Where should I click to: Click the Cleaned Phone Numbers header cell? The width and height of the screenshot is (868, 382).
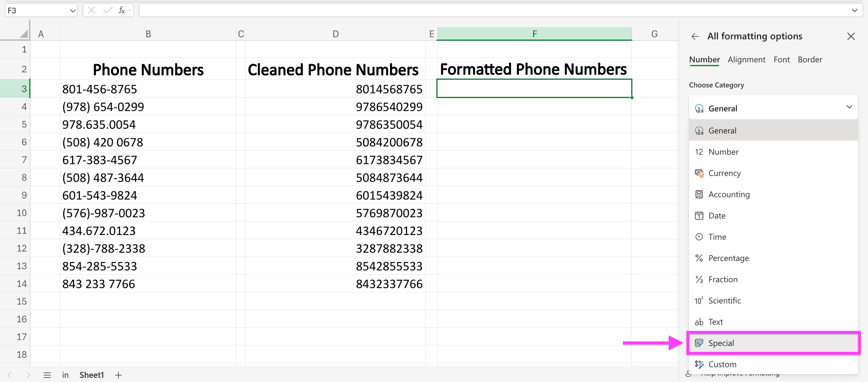coord(335,69)
